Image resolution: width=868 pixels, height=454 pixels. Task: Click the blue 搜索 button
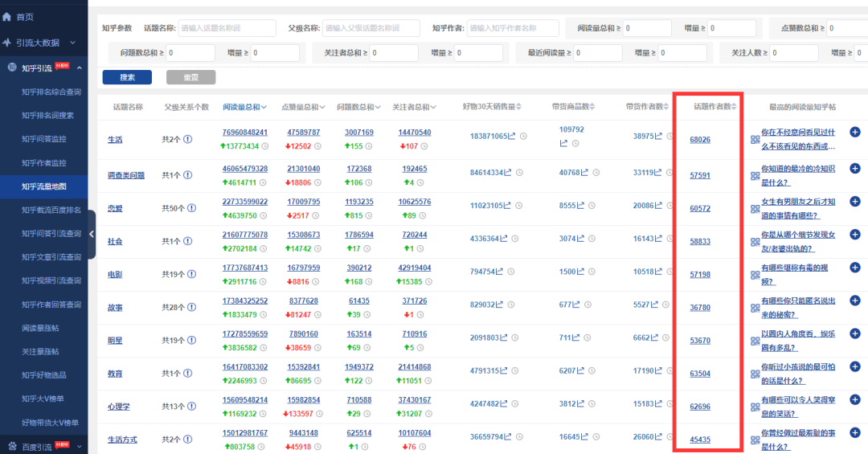127,77
